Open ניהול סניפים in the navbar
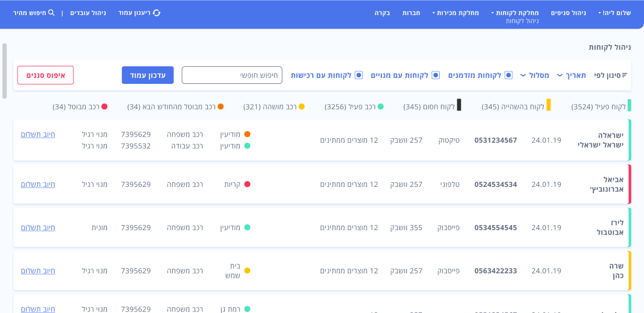 pyautogui.click(x=569, y=13)
